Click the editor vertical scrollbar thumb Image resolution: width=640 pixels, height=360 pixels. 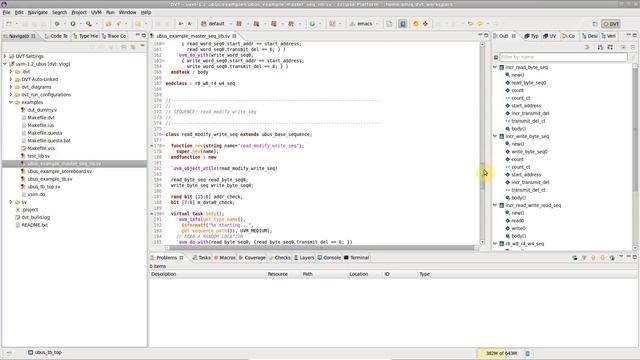pos(482,176)
